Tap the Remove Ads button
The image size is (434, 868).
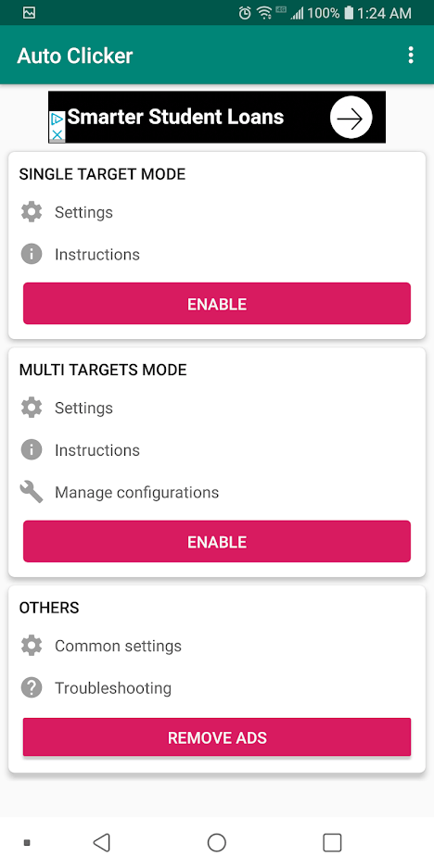click(x=217, y=737)
